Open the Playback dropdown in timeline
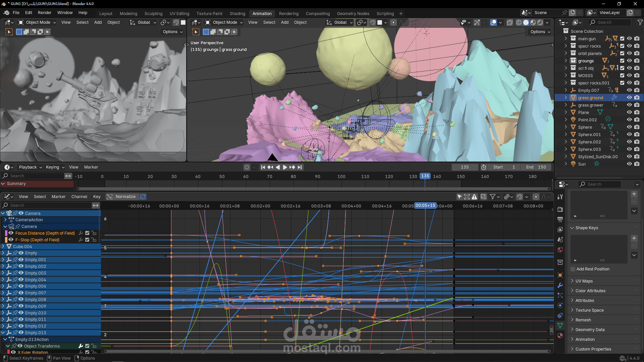 (30, 167)
